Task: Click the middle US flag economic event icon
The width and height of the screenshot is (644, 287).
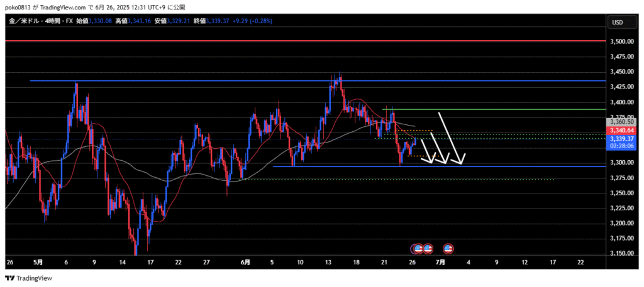Action: tap(428, 249)
